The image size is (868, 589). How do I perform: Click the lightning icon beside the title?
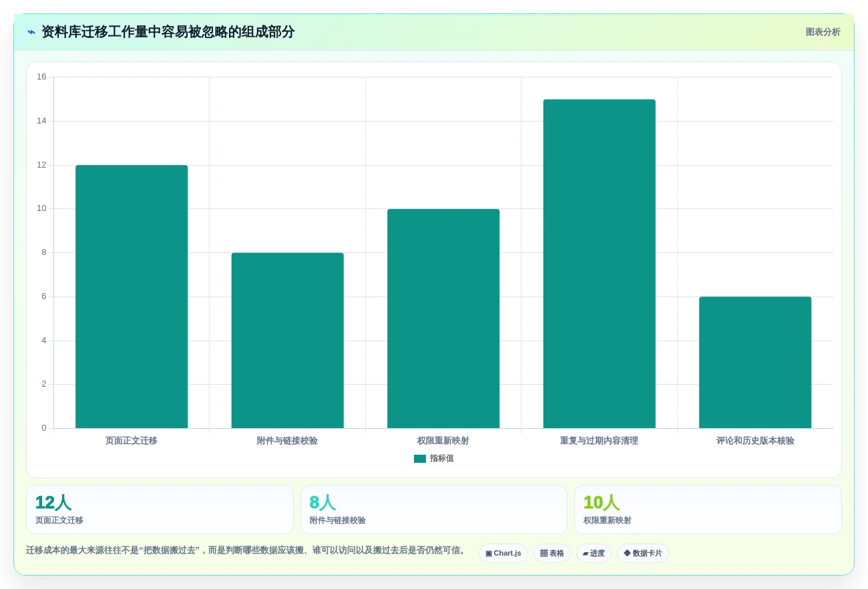[31, 32]
